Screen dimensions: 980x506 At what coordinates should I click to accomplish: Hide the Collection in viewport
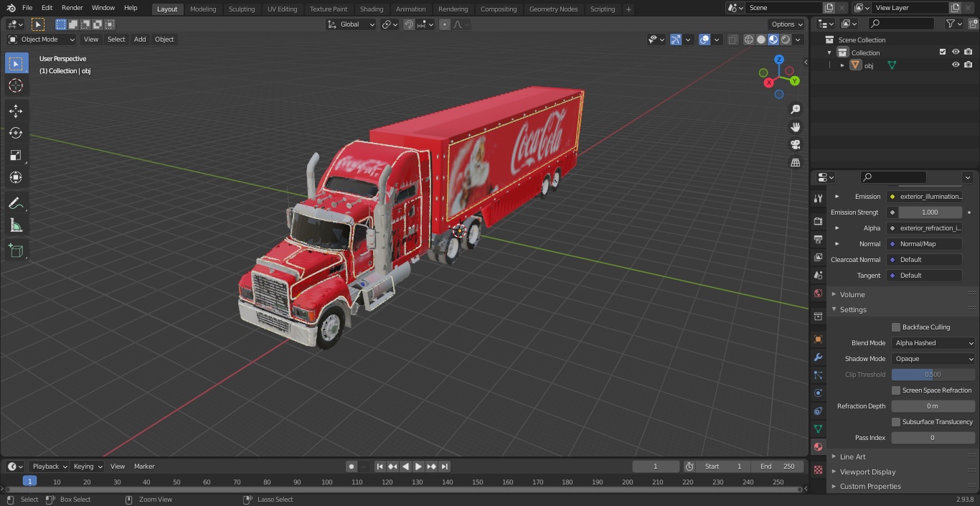(x=956, y=52)
